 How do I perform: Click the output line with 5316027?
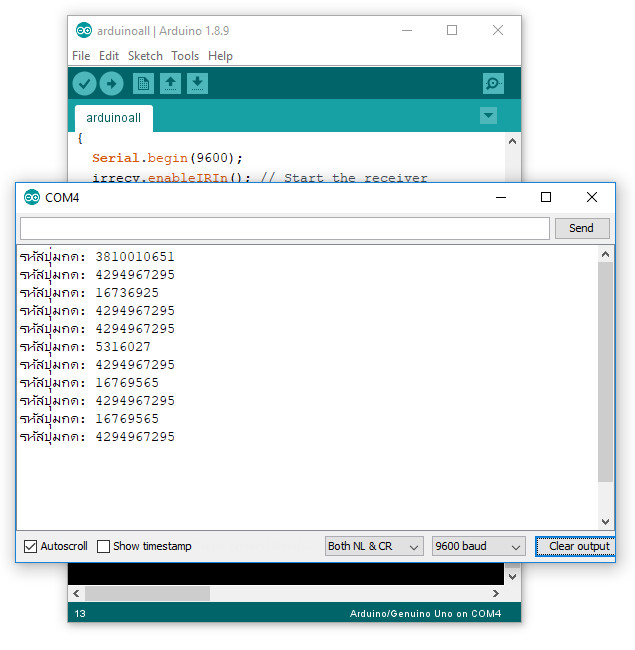[85, 347]
